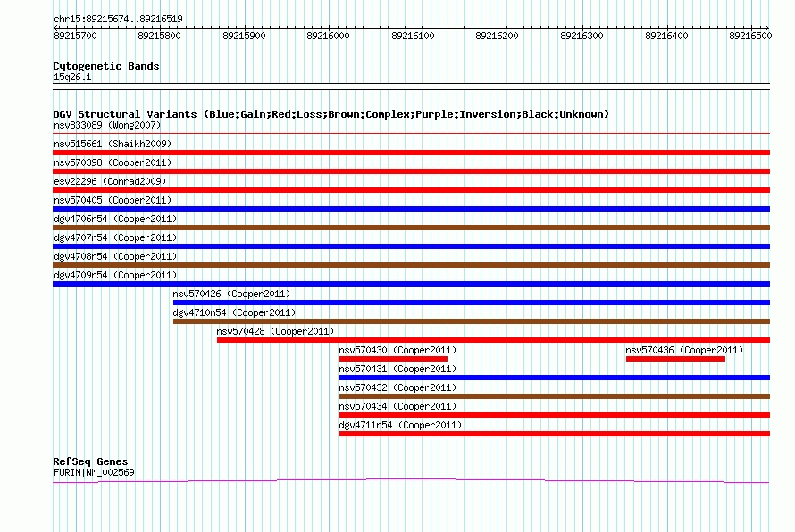Click ruler position 89215900
Screen dimensions: 795x532
(x=244, y=36)
